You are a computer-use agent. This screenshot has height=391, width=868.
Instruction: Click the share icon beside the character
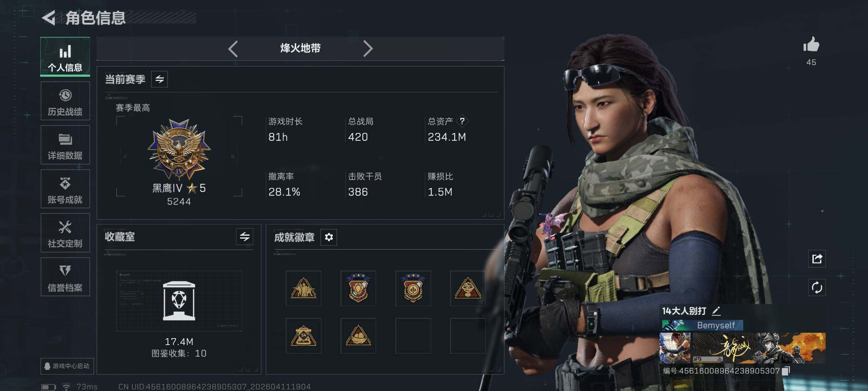coord(817,258)
